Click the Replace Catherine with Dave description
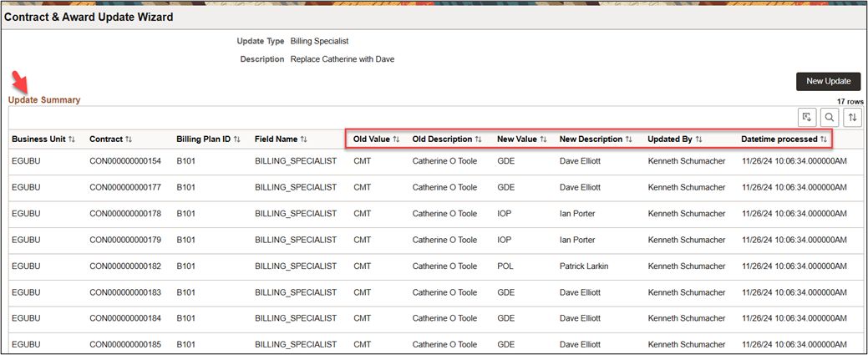868x355 pixels. click(x=343, y=58)
